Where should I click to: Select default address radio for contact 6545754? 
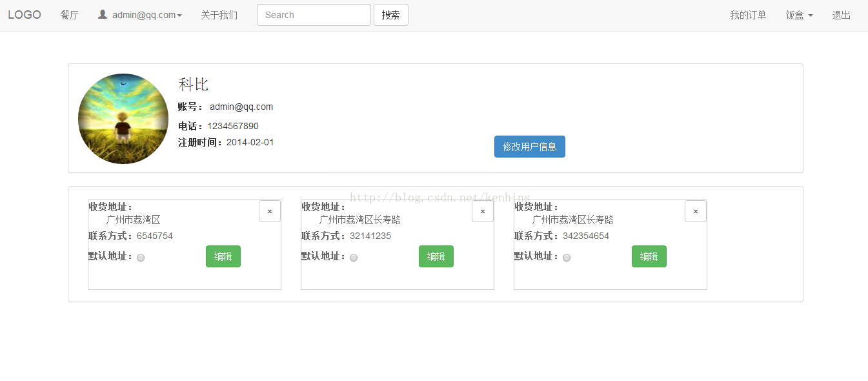[x=141, y=258]
